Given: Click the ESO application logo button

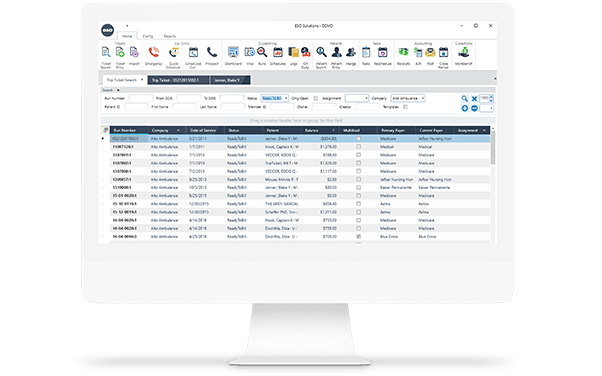Looking at the screenshot, I should pos(108,30).
